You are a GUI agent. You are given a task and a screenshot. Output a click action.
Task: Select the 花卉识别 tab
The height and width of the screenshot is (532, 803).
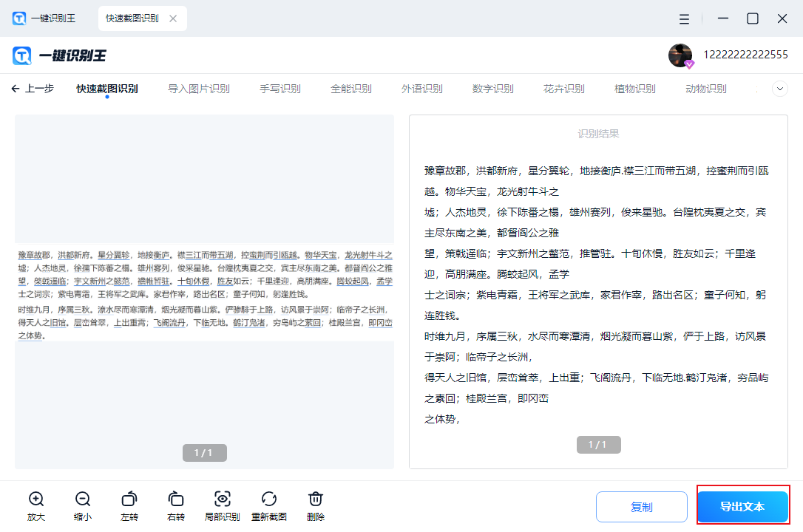564,89
